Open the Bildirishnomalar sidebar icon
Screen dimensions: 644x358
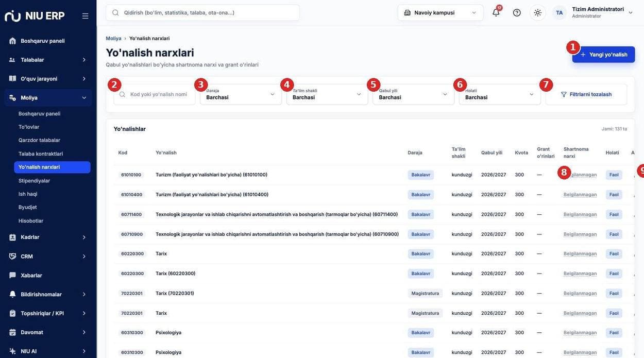pyautogui.click(x=12, y=295)
